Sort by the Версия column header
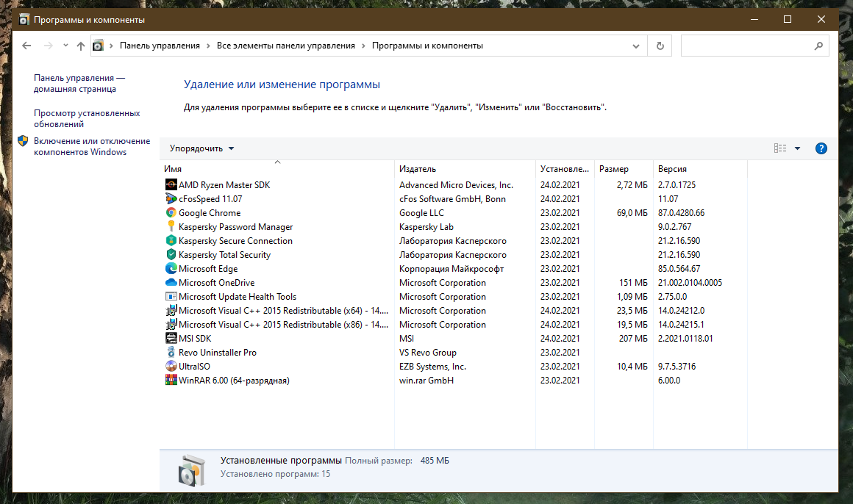This screenshot has width=853, height=504. 700,169
